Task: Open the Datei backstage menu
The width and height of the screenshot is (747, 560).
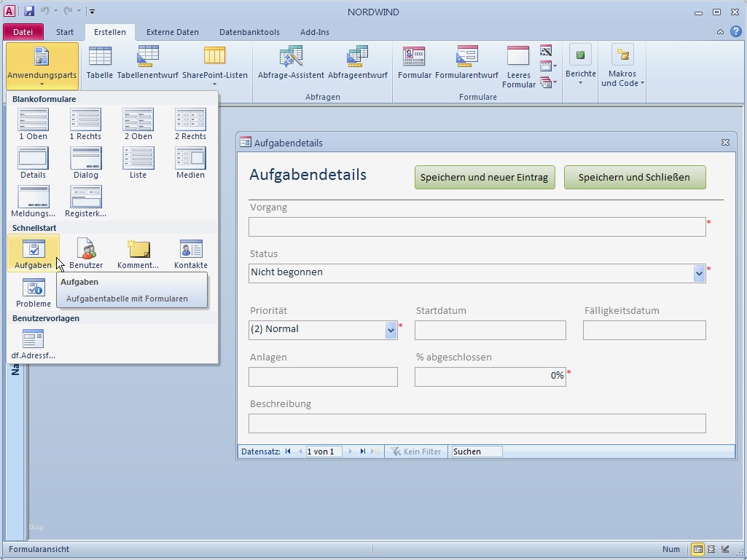Action: [23, 32]
